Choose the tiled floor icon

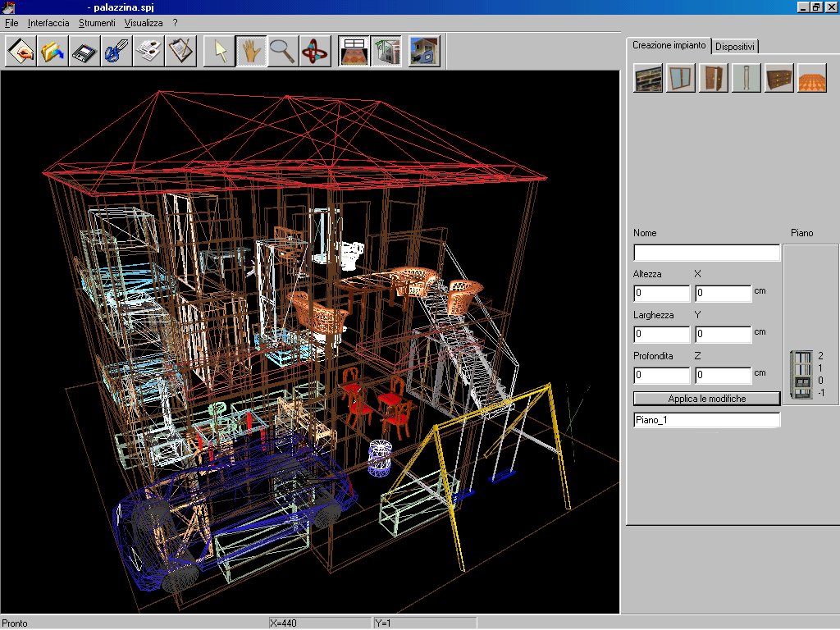point(812,78)
